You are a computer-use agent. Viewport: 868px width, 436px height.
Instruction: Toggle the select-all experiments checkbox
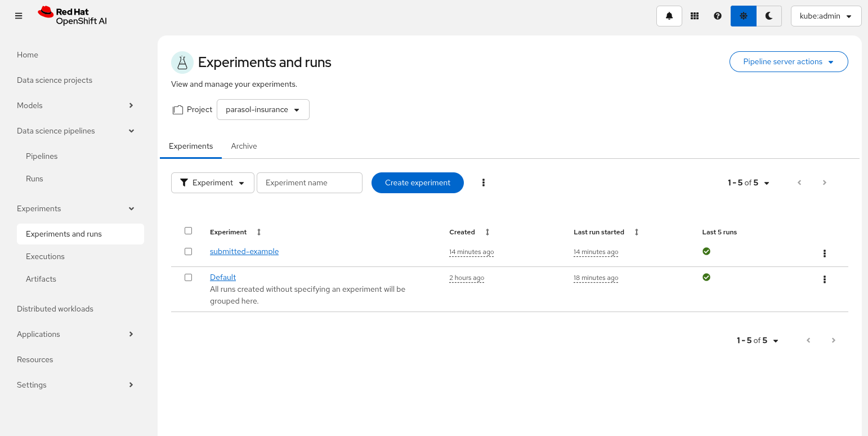pos(189,230)
